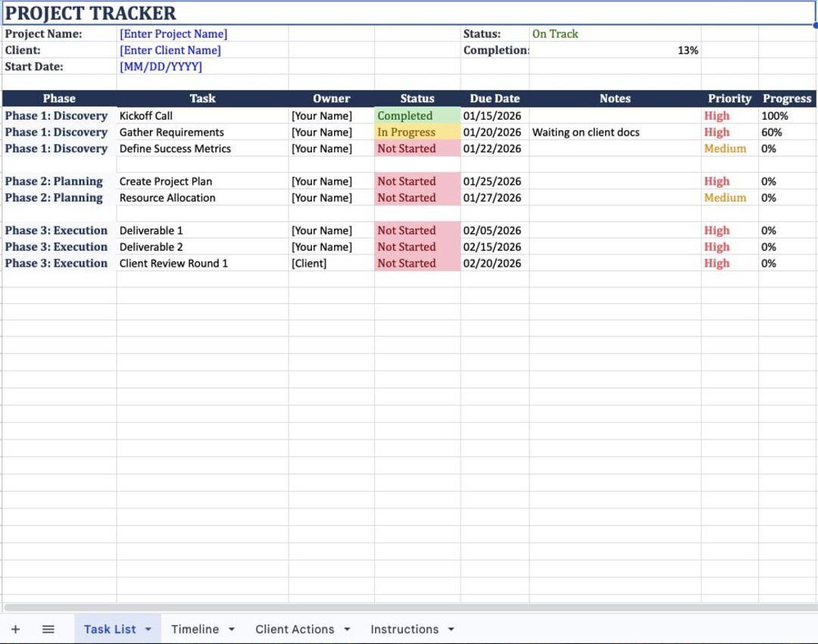Open the Client Actions tab dropdown arrow
Viewport: 818px width, 644px height.
click(347, 630)
